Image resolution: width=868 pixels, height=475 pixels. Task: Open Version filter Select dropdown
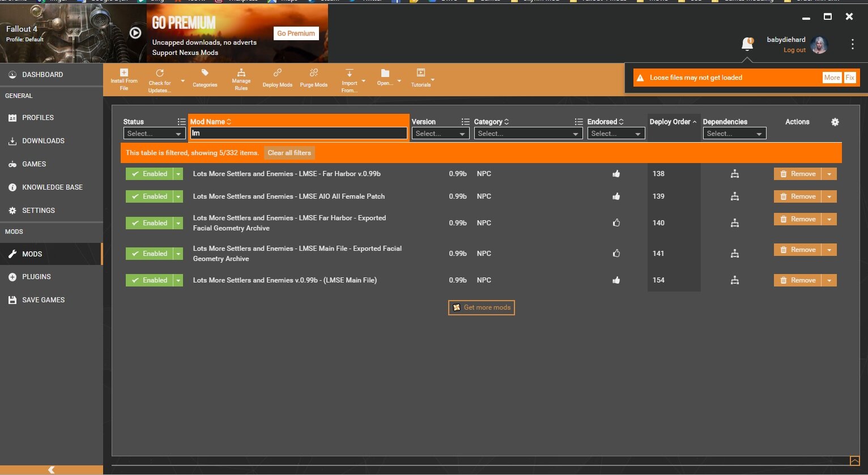coord(440,134)
